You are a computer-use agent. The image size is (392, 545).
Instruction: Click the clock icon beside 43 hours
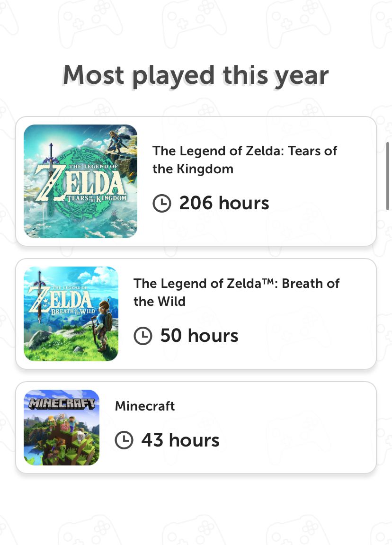pos(124,440)
